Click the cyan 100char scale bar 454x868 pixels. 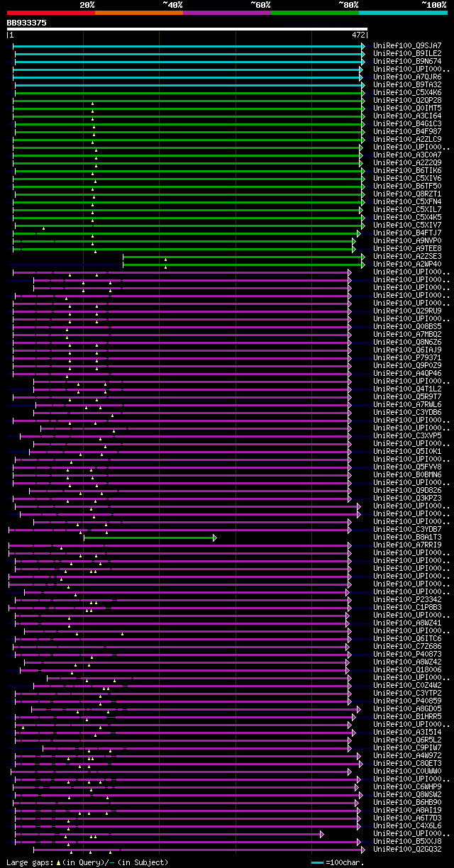click(318, 862)
